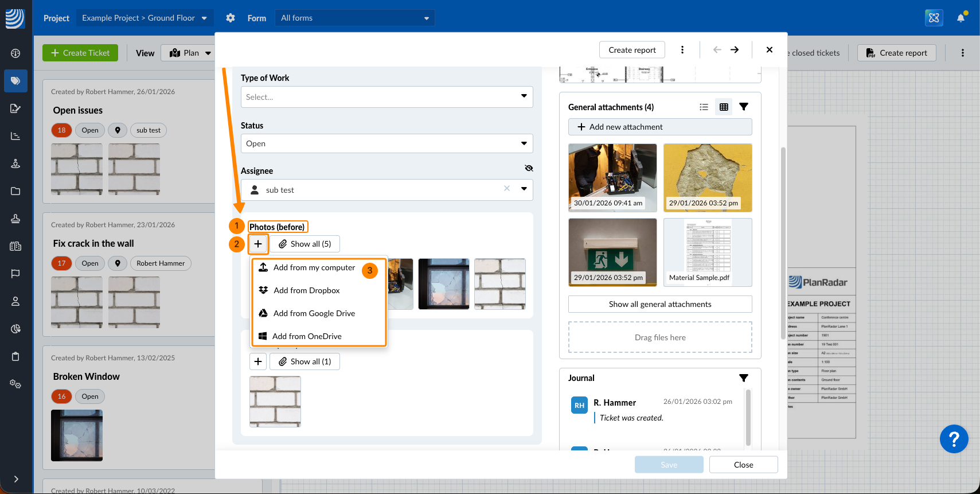This screenshot has width=980, height=494.
Task: Open ticket more options three-dot menu
Action: tap(682, 50)
